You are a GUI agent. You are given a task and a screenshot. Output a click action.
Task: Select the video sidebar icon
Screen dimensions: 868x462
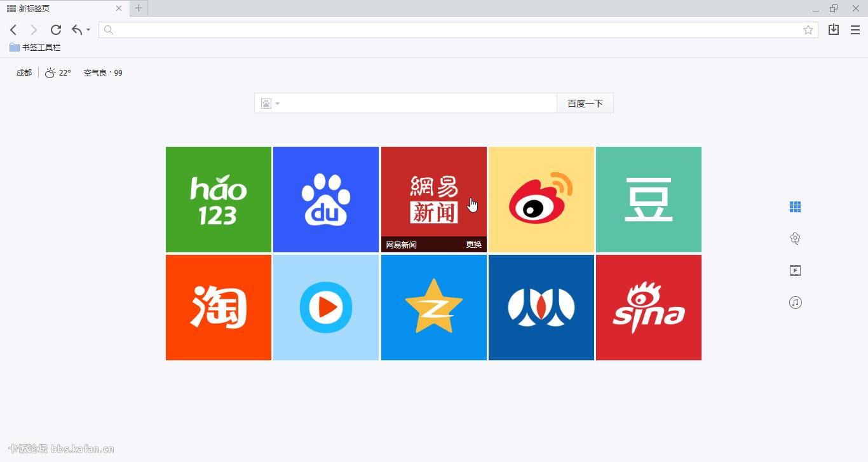click(795, 271)
